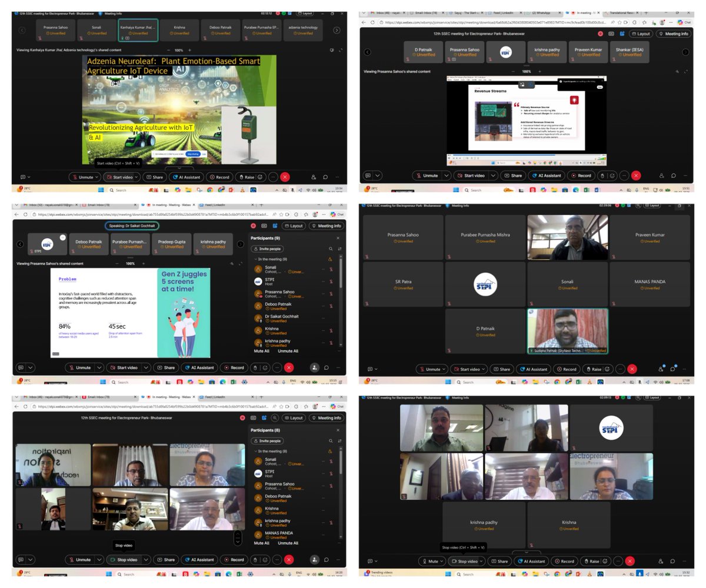Select Kanhaiya Kumar Jha thumbnail tile
The image size is (706, 588).
(x=138, y=30)
